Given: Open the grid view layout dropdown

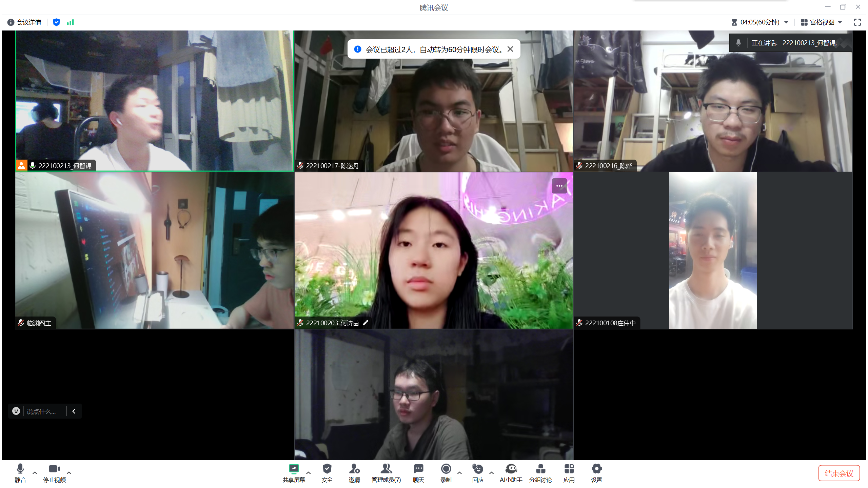Looking at the screenshot, I should [822, 22].
